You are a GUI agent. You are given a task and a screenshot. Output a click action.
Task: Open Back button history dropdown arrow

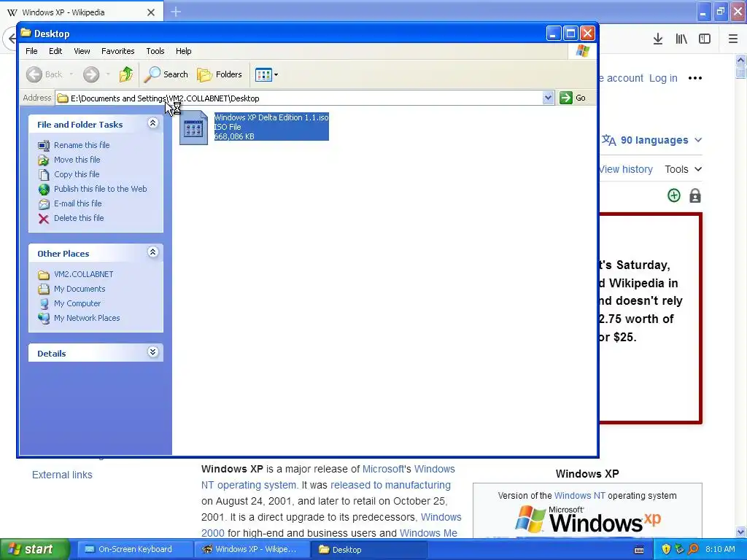[71, 74]
